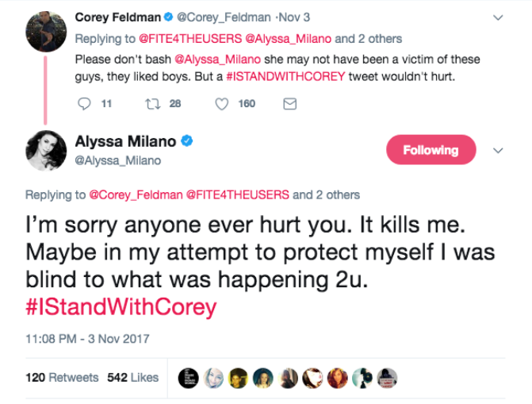This screenshot has height=404, width=532.
Task: Click the retweet icon on Corey's tweet
Action: pyautogui.click(x=152, y=103)
